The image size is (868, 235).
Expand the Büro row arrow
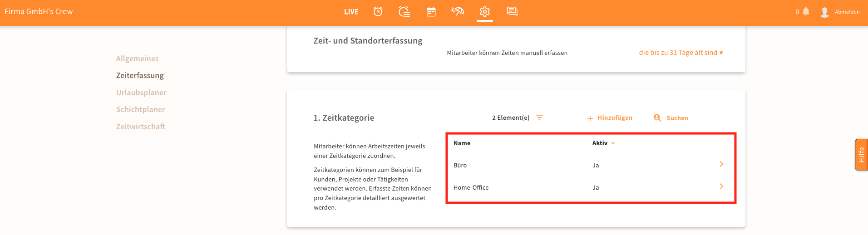[721, 164]
